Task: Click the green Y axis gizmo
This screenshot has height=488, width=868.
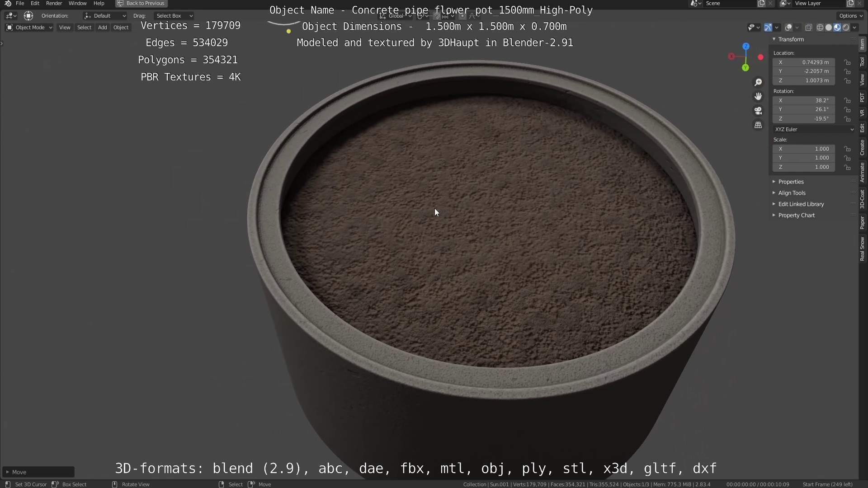Action: (745, 68)
